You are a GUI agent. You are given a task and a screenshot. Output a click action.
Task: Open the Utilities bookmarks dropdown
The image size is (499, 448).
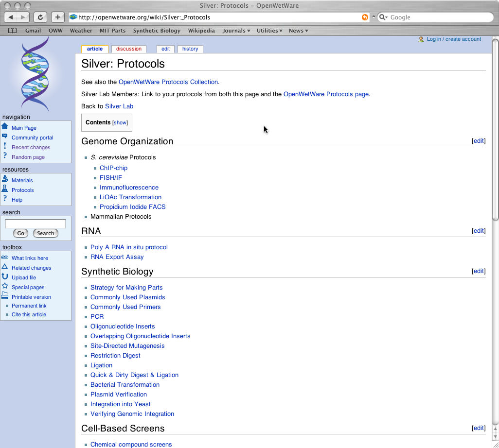(x=269, y=31)
